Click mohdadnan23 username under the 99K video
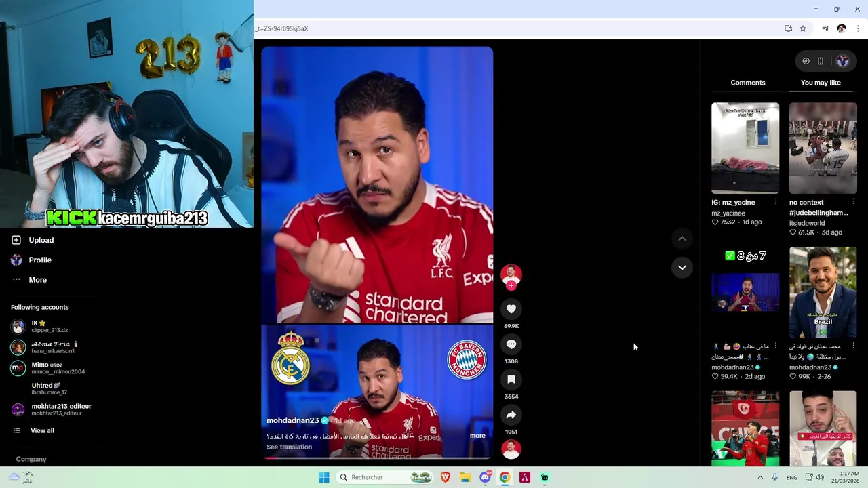 (x=810, y=367)
